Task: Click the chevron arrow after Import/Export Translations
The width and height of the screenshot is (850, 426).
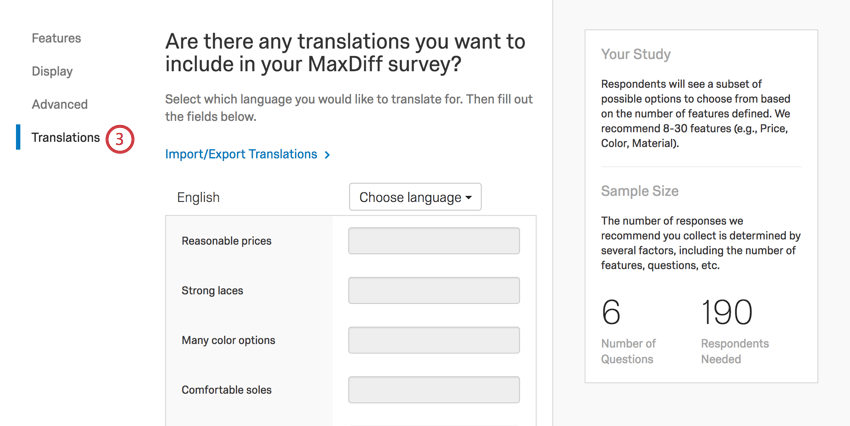Action: pos(327,155)
